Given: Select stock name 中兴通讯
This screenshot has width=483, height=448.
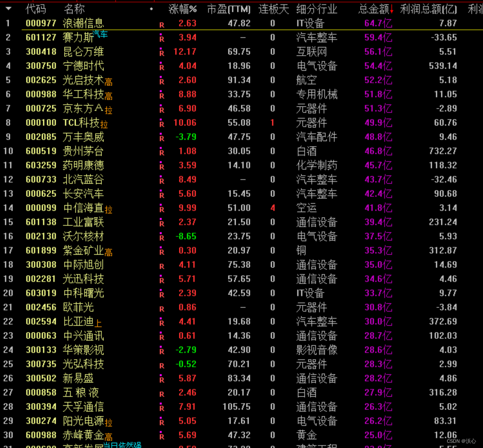Looking at the screenshot, I should (x=83, y=336).
